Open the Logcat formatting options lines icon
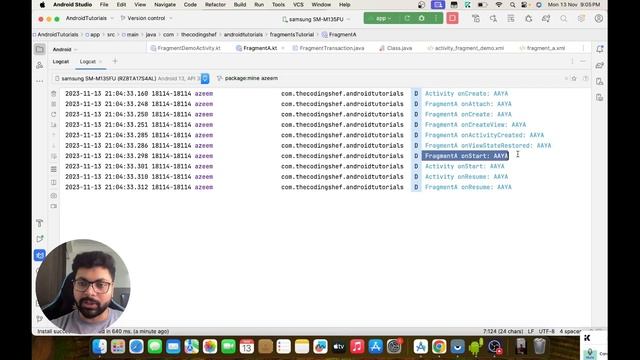640x360 pixels. point(53,169)
